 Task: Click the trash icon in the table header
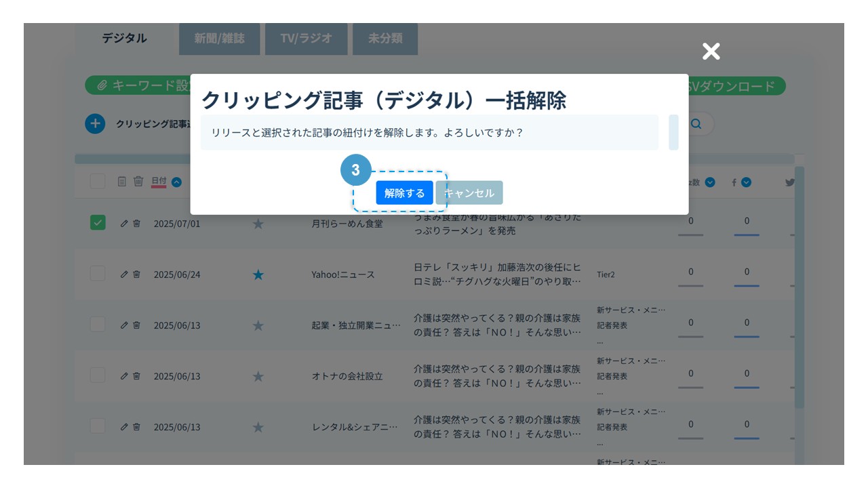(138, 181)
